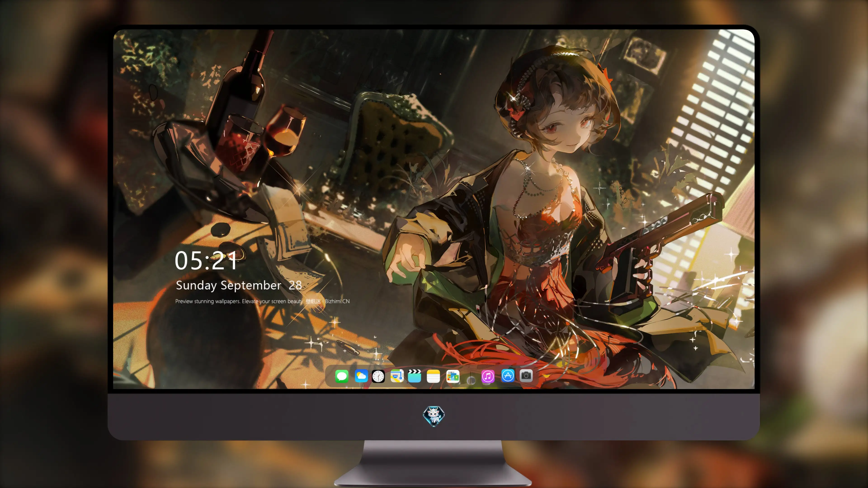Screen dimensions: 868x488
Task: Open the App Store from the dock
Action: click(508, 375)
